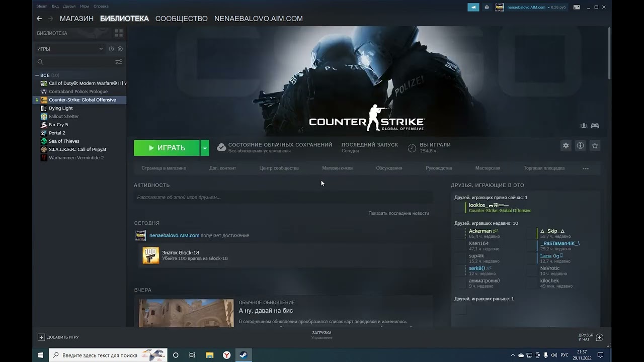Image resolution: width=644 pixels, height=362 pixels.
Task: Open friend looklos_ currently playing
Action: (x=488, y=205)
